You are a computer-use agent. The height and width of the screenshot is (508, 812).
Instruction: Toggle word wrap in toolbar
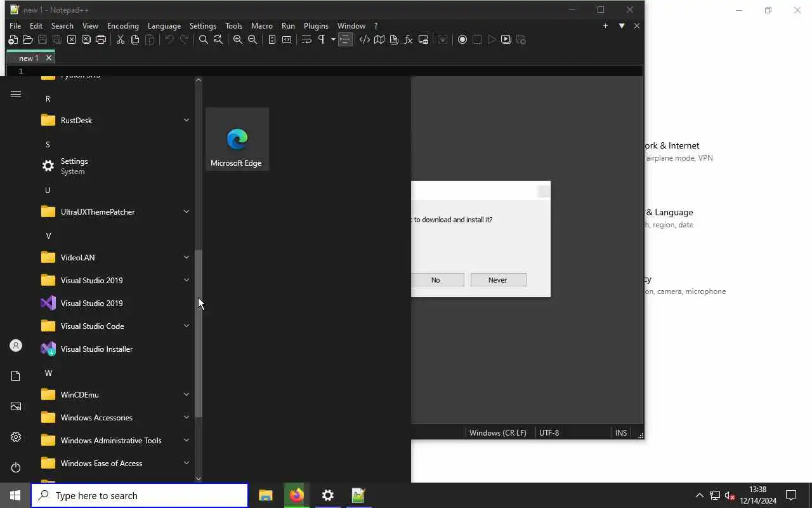tap(306, 39)
